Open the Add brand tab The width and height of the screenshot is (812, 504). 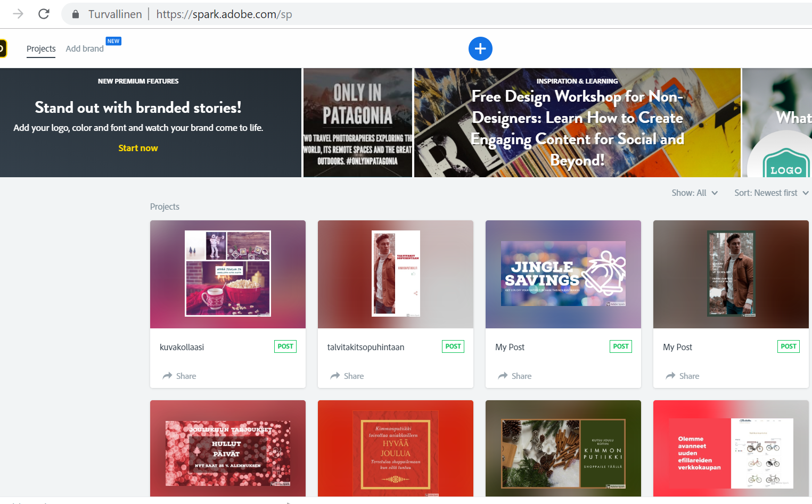click(x=85, y=48)
